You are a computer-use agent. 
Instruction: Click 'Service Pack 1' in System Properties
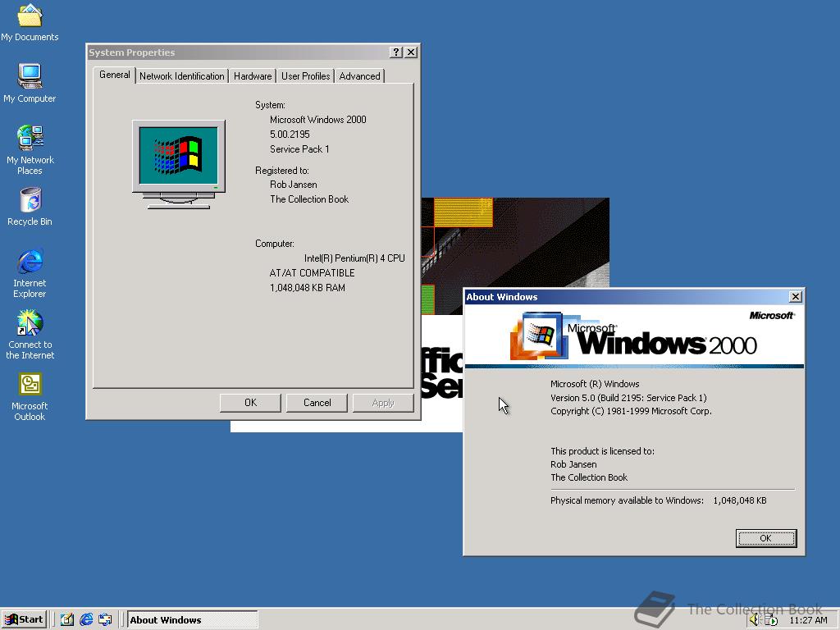coord(299,149)
